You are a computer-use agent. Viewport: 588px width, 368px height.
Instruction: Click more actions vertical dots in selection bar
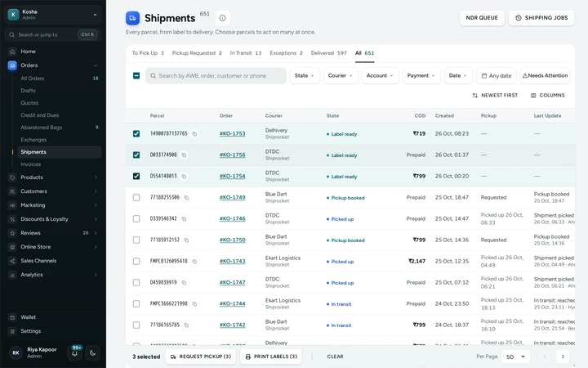312,357
